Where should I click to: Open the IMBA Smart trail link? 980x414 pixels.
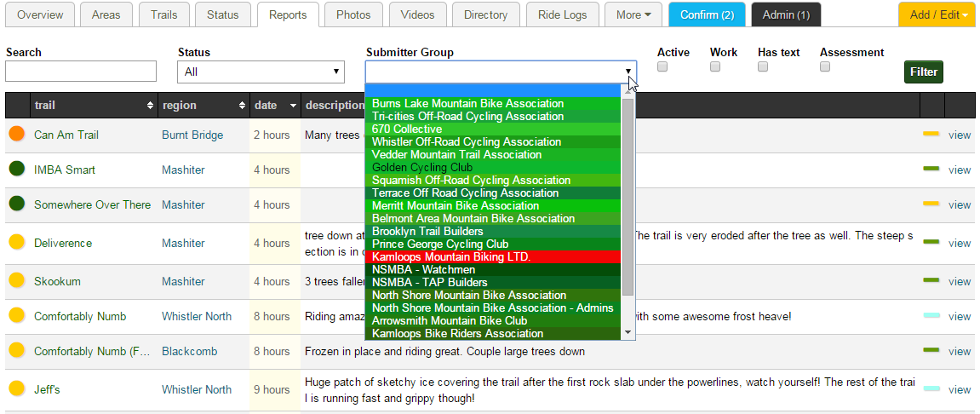65,170
